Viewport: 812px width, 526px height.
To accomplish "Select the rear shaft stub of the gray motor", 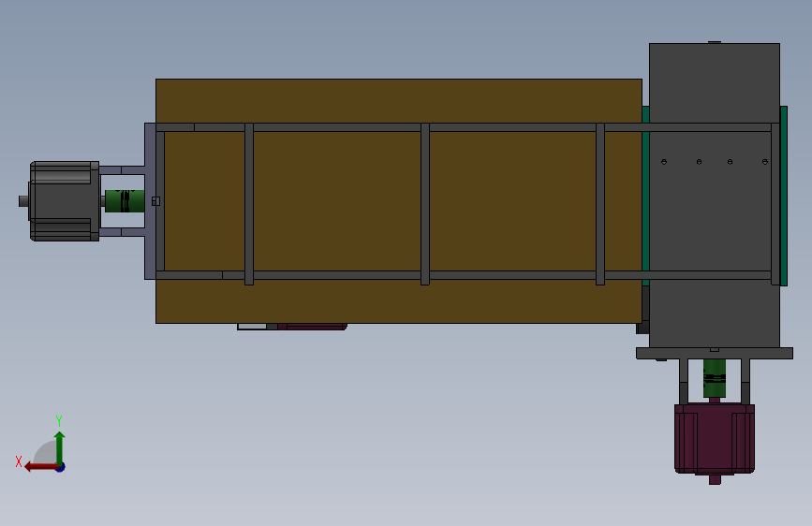I will click(x=23, y=201).
